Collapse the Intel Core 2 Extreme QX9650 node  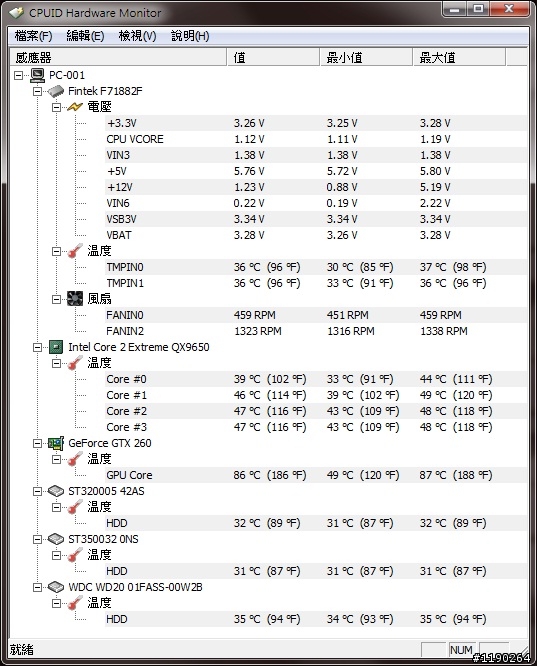tap(37, 347)
